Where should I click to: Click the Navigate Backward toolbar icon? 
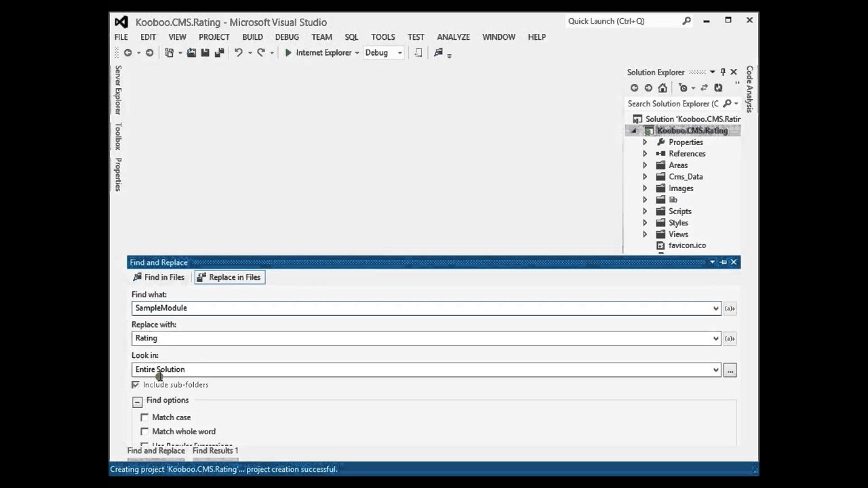point(127,53)
